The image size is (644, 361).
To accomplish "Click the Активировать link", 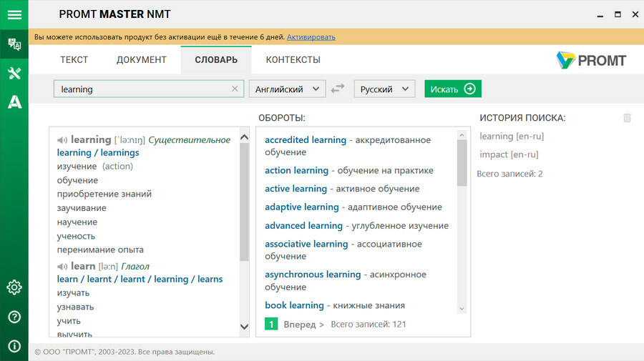I will [311, 37].
